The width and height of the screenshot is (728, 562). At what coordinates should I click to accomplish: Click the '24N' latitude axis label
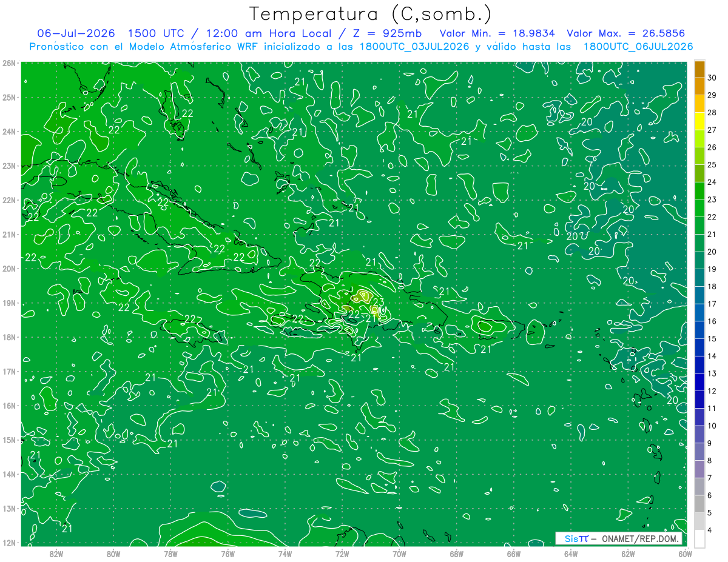[9, 132]
